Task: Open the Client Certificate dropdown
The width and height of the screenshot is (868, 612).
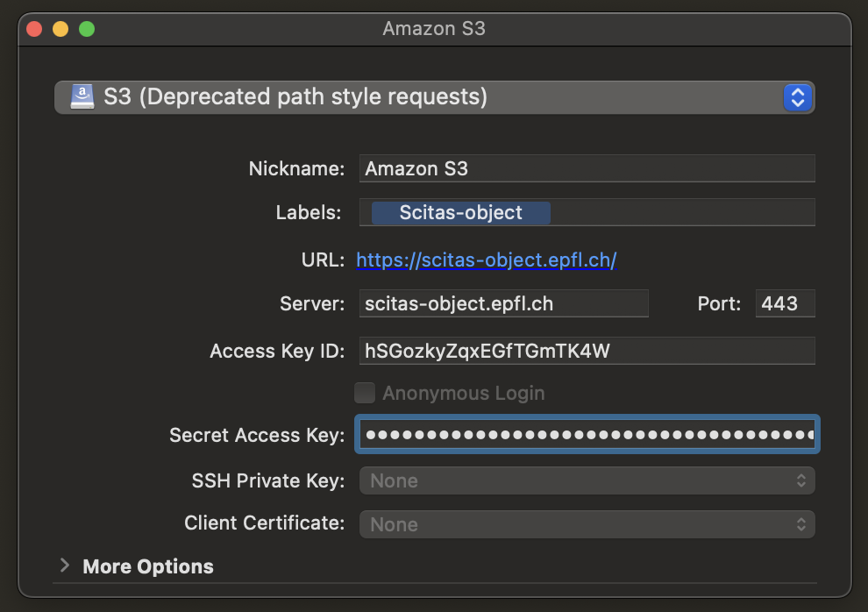Action: [x=587, y=524]
